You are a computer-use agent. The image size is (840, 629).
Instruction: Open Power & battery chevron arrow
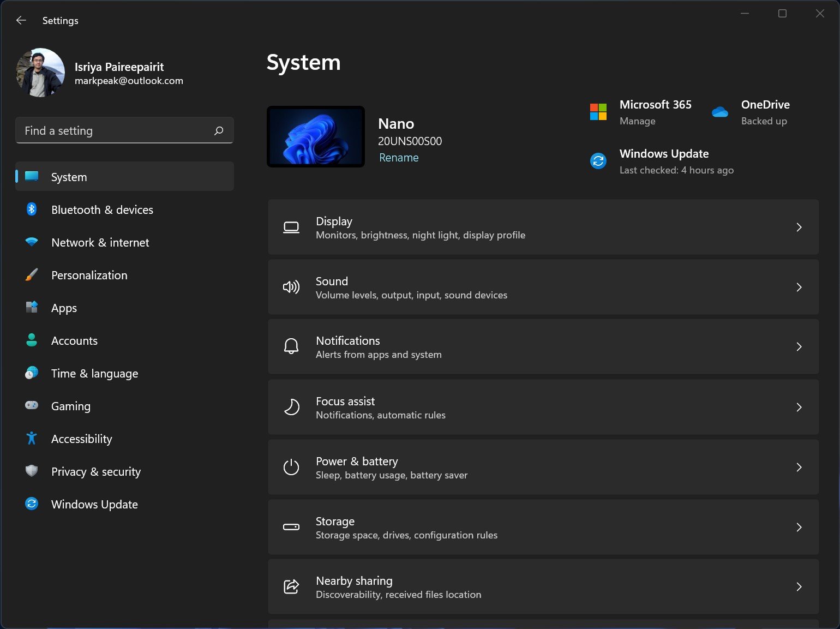click(x=799, y=467)
